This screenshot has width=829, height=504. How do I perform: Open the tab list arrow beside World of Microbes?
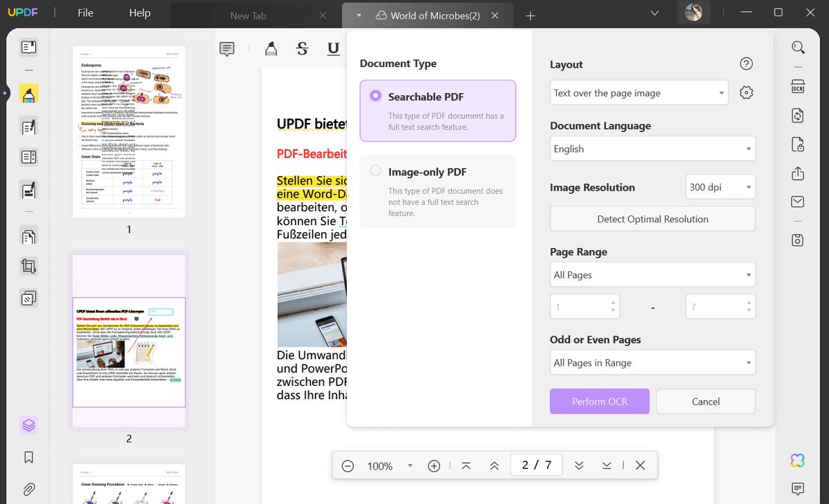click(x=359, y=16)
